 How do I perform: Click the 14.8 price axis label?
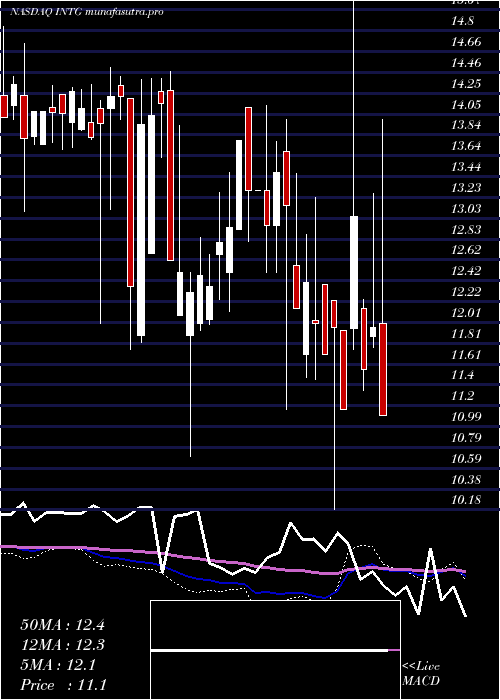coord(462,21)
